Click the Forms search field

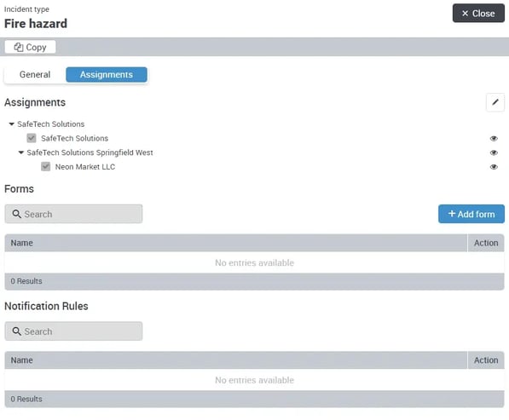73,214
